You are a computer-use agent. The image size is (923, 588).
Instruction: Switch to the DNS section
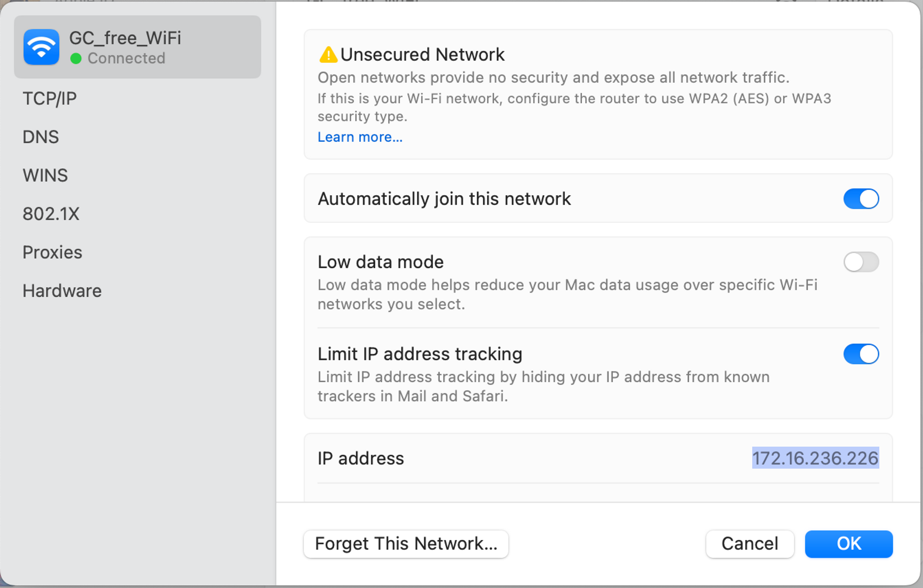(x=41, y=137)
